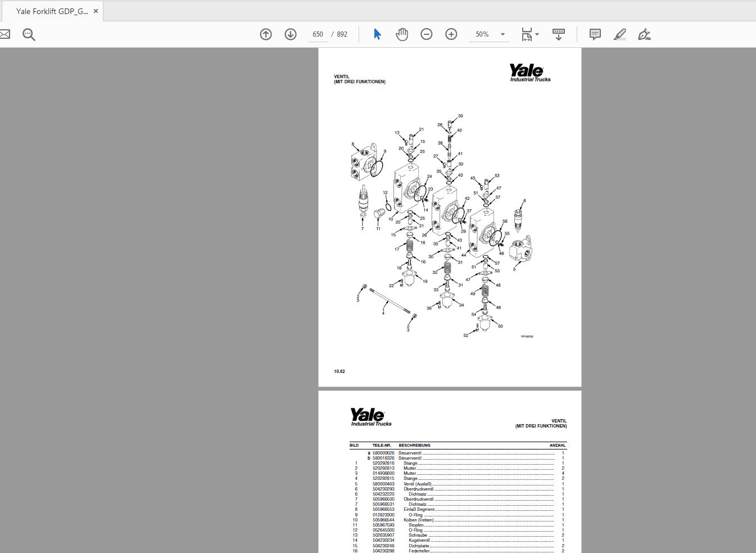Click the email envelope icon
This screenshot has height=553, width=756.
coord(4,34)
